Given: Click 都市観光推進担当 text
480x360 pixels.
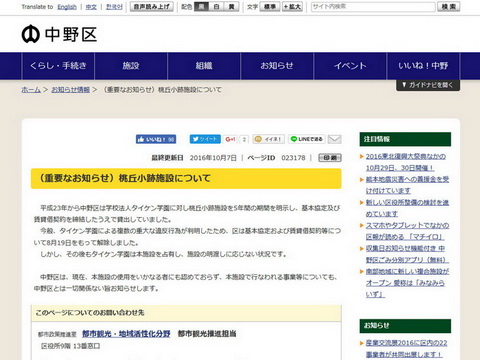Looking at the screenshot, I should [x=207, y=333].
